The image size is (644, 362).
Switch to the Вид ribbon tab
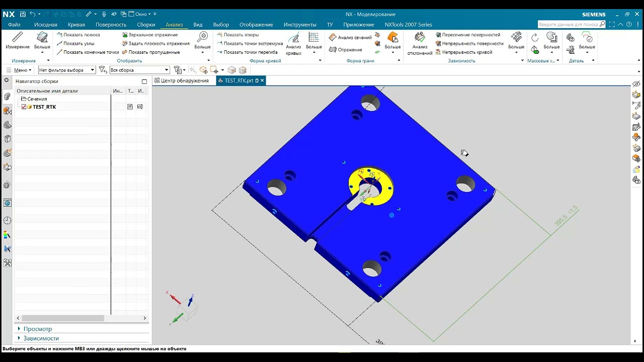(198, 25)
